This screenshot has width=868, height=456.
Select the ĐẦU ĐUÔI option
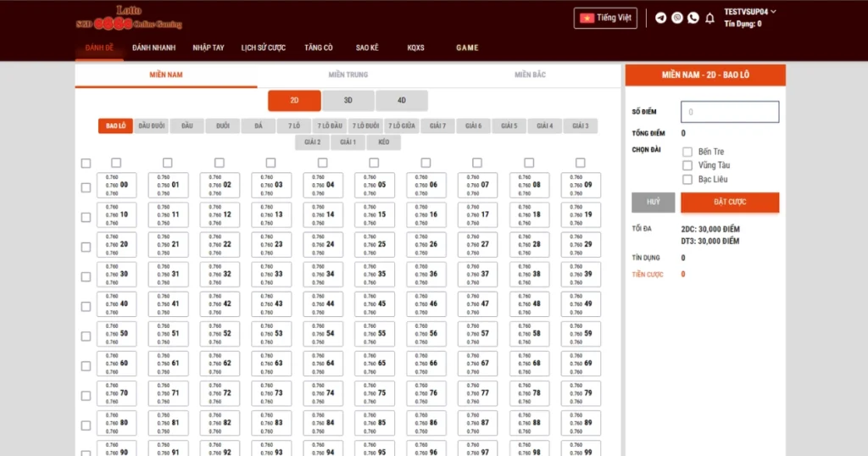pyautogui.click(x=151, y=125)
